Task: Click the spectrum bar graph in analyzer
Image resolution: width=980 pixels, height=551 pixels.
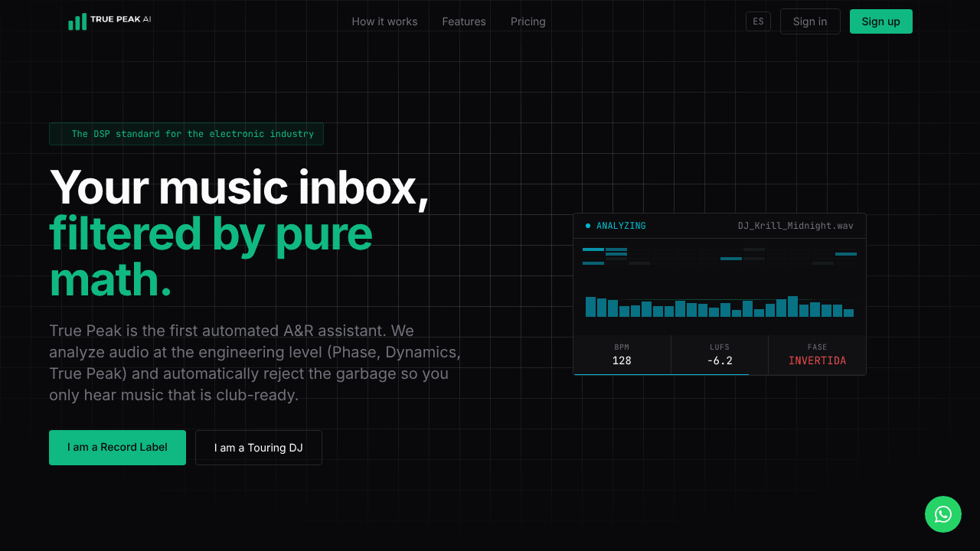Action: tap(720, 306)
